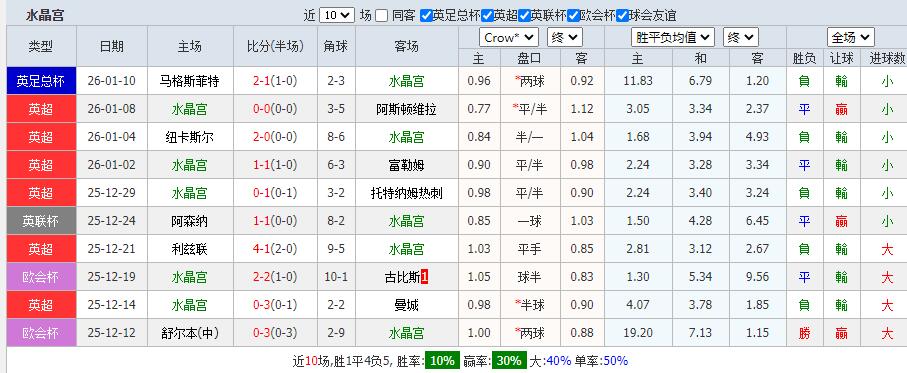This screenshot has height=373, width=907.
Task: Click score 0-0(0-0) against 阿斯顿维拉
Action: [275, 109]
